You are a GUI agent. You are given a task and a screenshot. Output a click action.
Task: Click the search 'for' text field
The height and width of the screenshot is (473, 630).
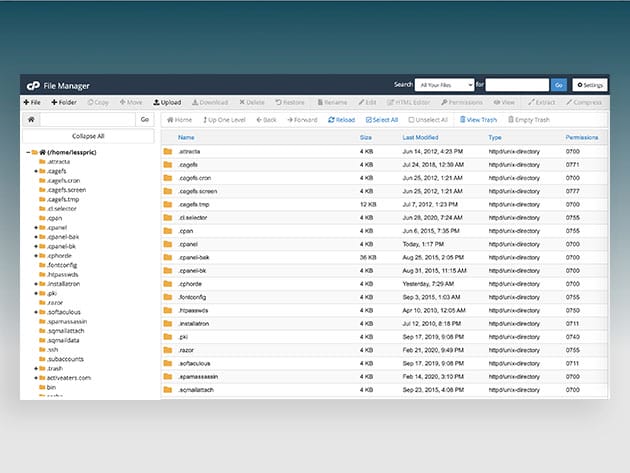[516, 86]
